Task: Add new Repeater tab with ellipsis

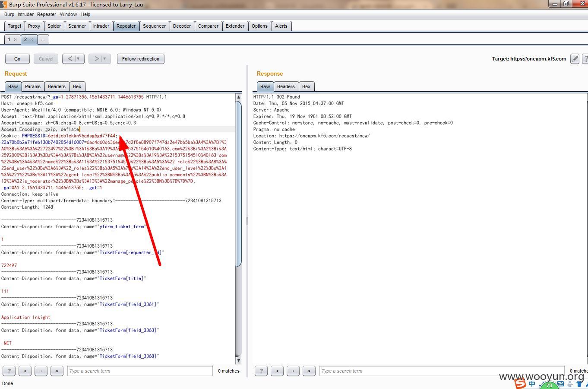Action: tap(43, 39)
